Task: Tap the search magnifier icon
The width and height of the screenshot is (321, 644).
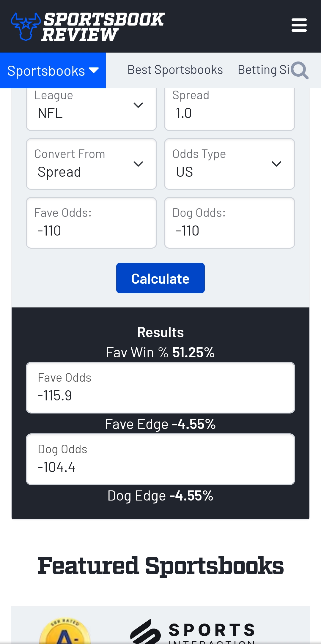Action: click(x=300, y=71)
